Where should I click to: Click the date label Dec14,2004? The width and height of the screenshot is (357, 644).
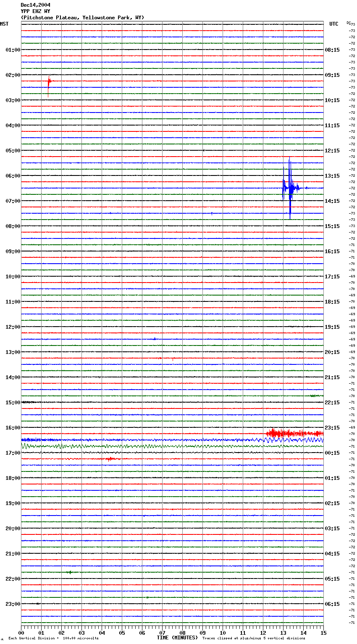click(35, 5)
